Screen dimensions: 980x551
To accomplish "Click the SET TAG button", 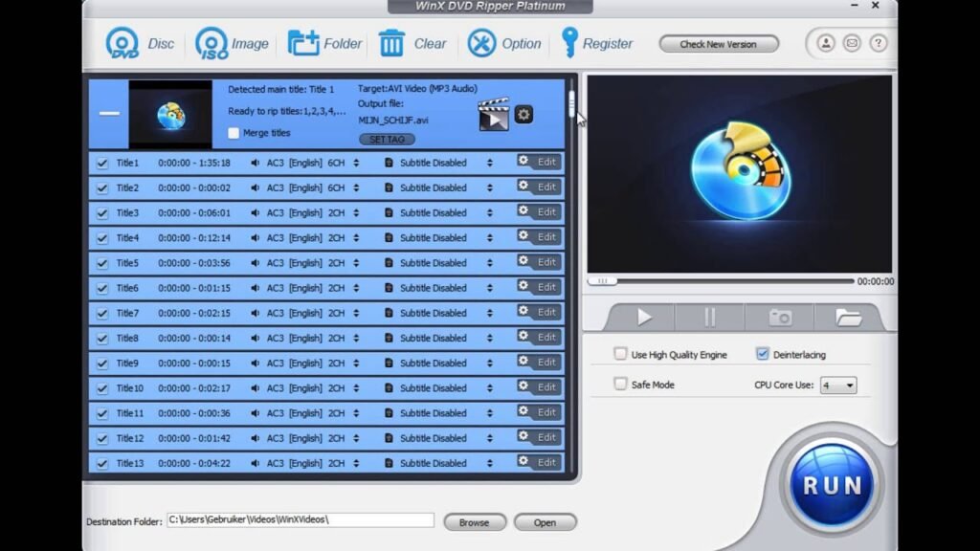I will pos(387,140).
